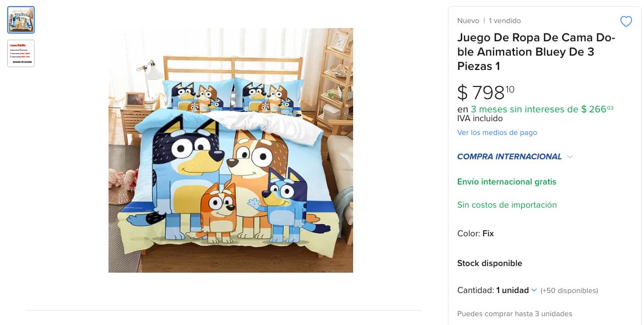Click the 'IVA incluido' note
The image size is (644, 325).
[x=480, y=118]
